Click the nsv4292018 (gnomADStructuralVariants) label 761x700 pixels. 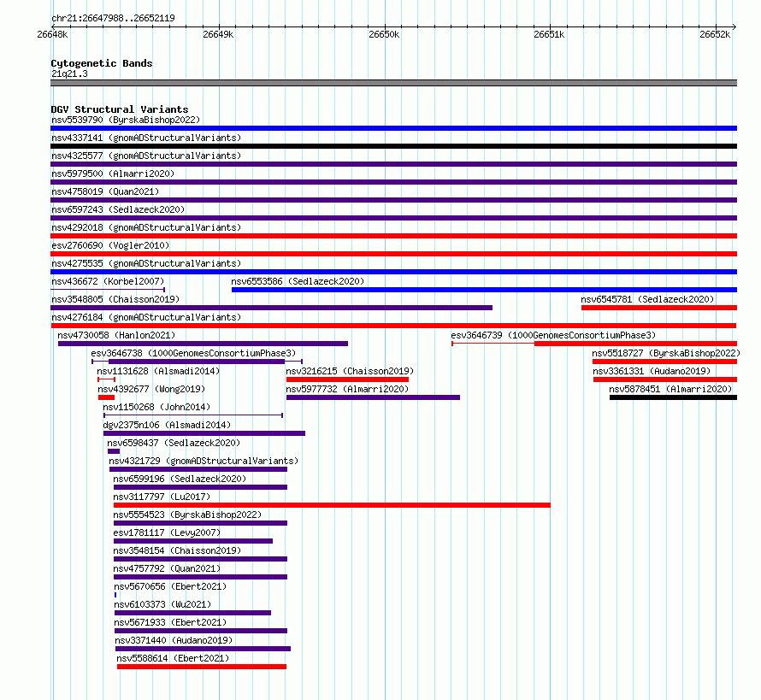click(146, 227)
